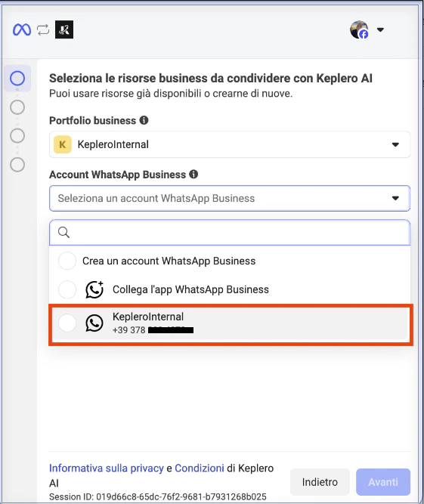The width and height of the screenshot is (424, 504).
Task: Click the Meta infinity logo
Action: pos(22,30)
